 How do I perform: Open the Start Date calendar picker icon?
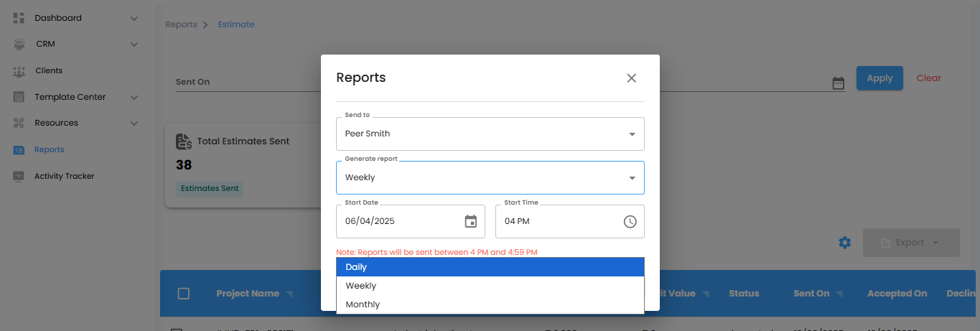pyautogui.click(x=470, y=221)
